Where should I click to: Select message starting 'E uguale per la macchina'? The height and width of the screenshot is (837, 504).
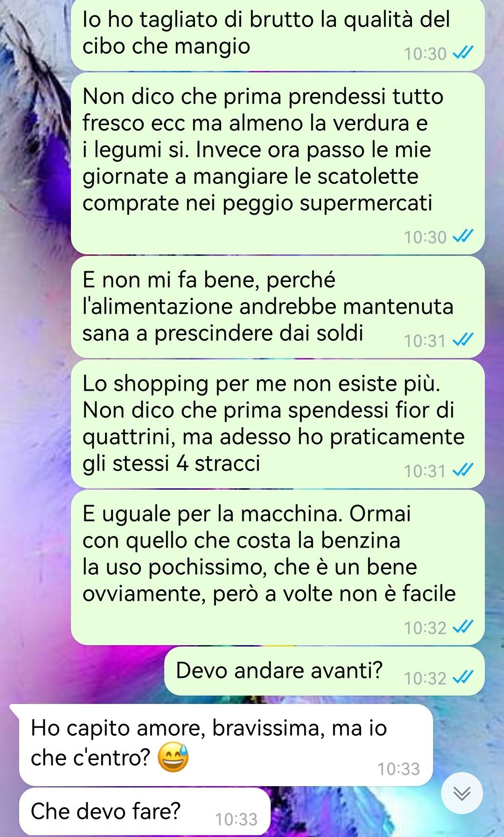point(278,568)
